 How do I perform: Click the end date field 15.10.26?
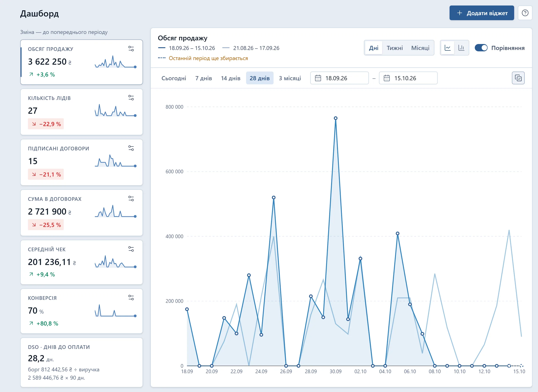pos(408,78)
